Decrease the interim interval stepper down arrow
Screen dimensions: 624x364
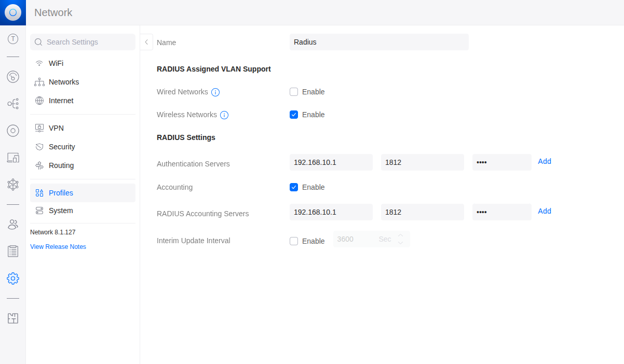click(400, 243)
